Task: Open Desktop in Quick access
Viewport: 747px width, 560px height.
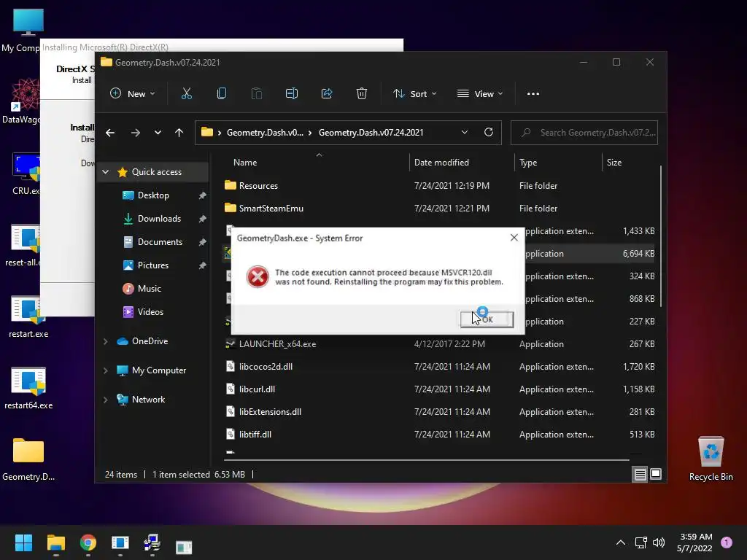Action: coord(153,195)
